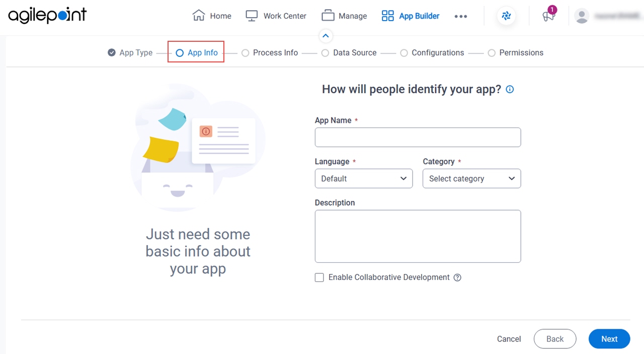The height and width of the screenshot is (354, 644).
Task: Click the Description text area
Action: (418, 236)
